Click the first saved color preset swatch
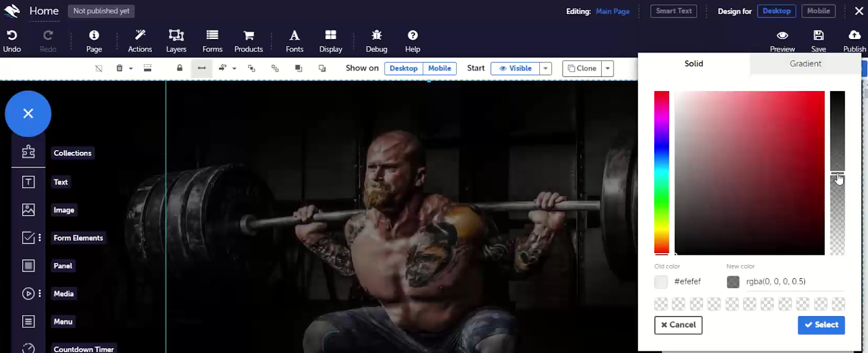This screenshot has width=868, height=353. [661, 304]
